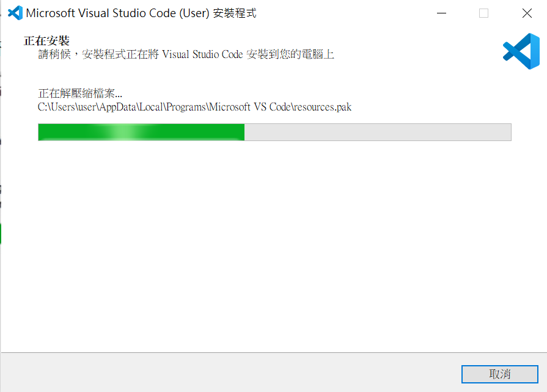This screenshot has width=547, height=392.
Task: Click Visual Studio Code words in subtitle
Action: tap(202, 54)
